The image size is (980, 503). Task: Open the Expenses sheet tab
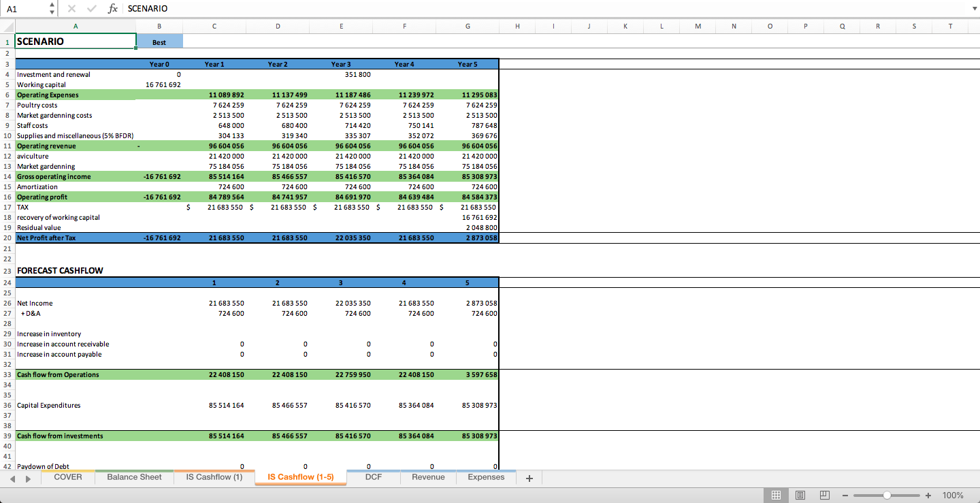click(486, 477)
